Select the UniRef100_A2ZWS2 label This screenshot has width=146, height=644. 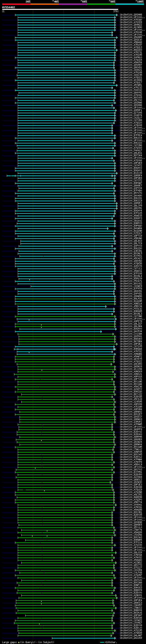click(131, 563)
